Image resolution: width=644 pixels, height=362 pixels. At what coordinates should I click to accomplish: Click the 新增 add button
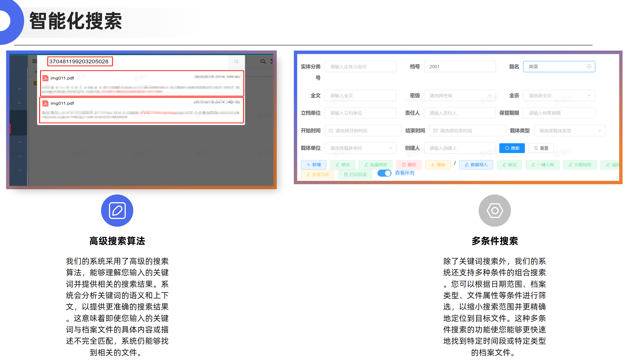coord(313,165)
